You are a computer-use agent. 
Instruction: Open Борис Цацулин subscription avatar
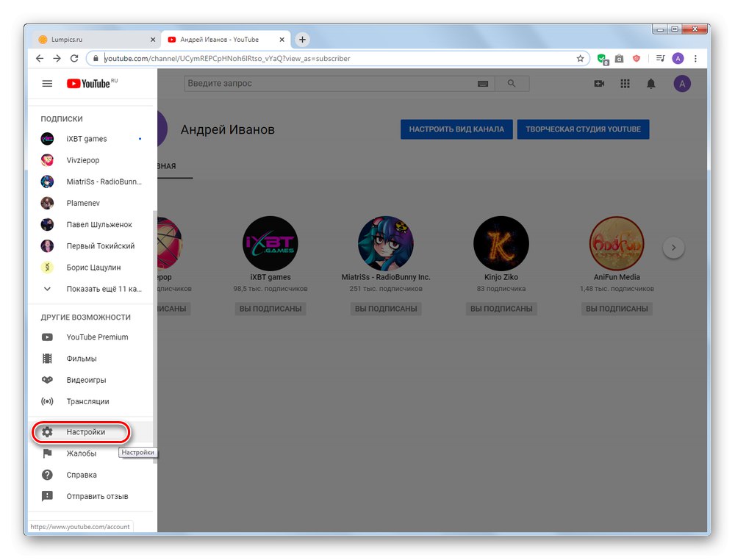(x=47, y=268)
